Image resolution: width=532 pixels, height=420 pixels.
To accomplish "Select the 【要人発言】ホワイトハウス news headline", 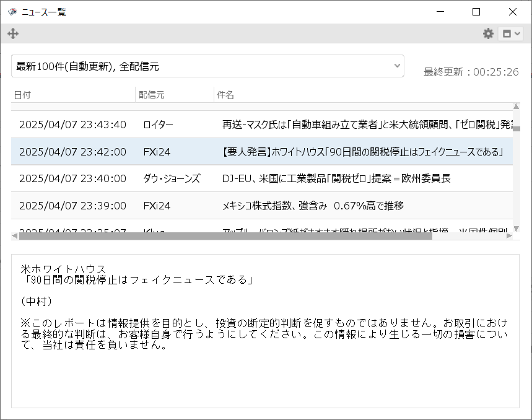I will point(363,152).
